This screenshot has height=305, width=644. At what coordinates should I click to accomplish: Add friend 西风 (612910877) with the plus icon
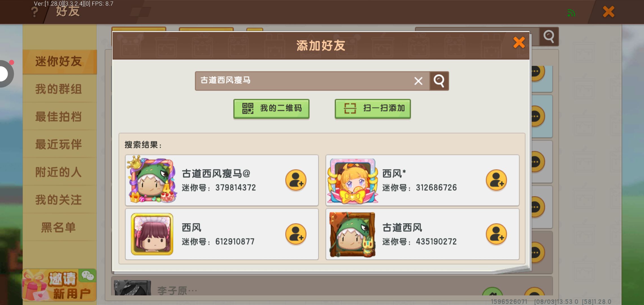[x=296, y=234]
